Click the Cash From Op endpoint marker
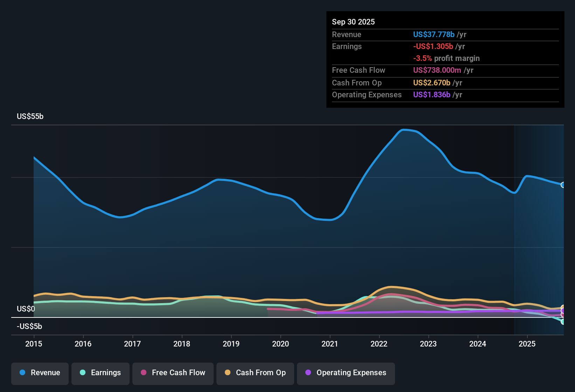The image size is (575, 392). click(563, 307)
